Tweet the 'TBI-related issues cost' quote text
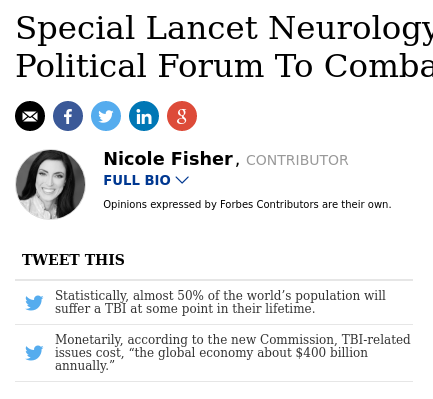Viewport: 433px width, 399px height. point(233,352)
